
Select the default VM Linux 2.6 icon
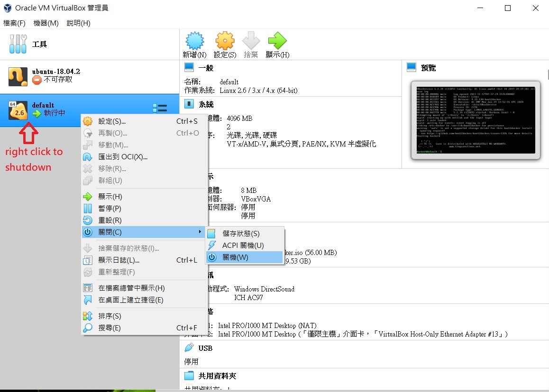(18, 110)
